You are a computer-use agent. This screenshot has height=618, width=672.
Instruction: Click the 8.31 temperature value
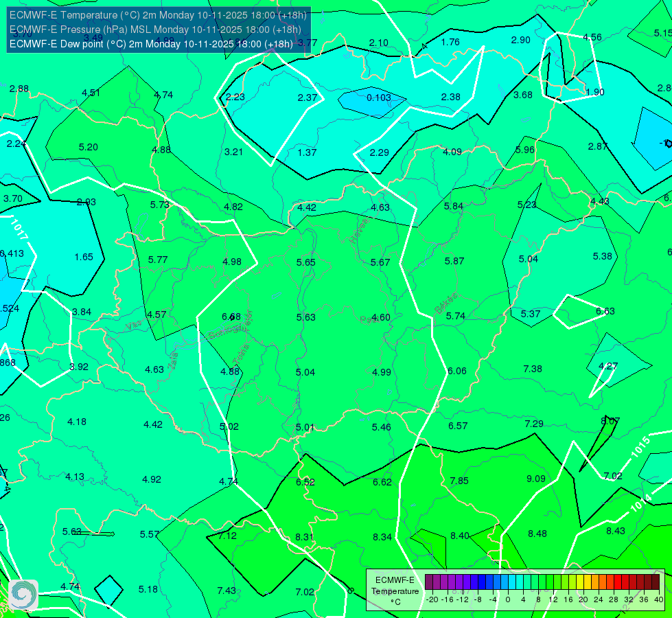304,537
